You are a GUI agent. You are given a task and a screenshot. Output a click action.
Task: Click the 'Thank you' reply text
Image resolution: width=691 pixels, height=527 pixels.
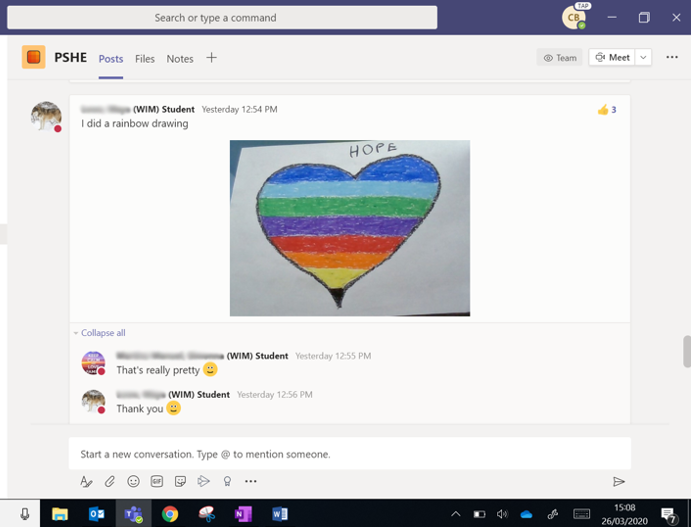pyautogui.click(x=140, y=409)
